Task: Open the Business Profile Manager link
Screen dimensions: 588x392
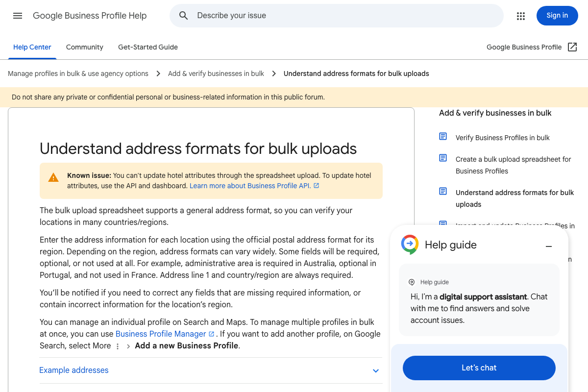Action: coord(161,334)
